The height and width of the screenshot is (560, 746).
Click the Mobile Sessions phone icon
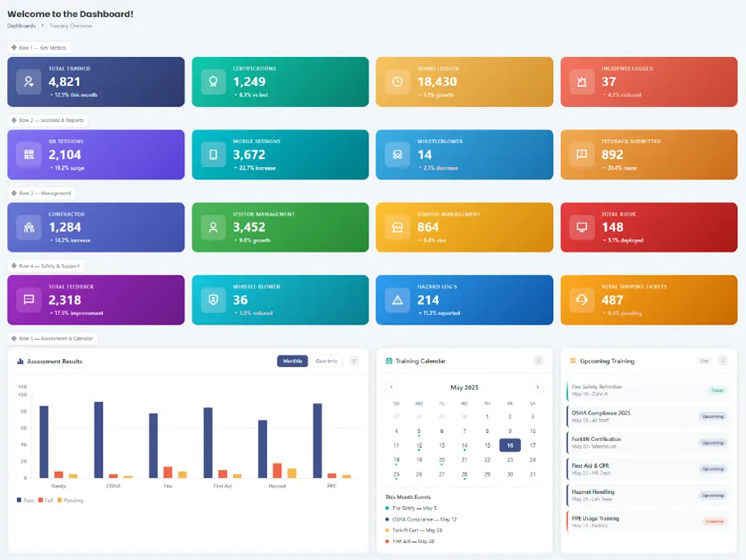[x=213, y=154]
